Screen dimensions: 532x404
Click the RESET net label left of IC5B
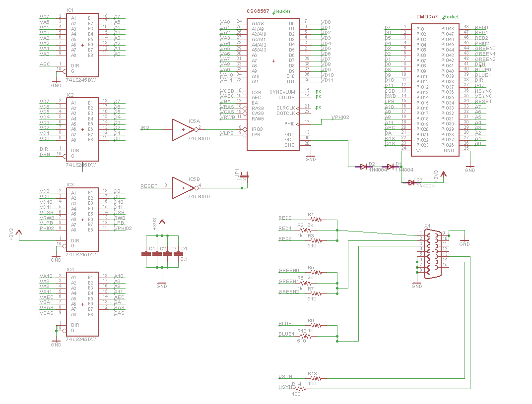pos(148,186)
